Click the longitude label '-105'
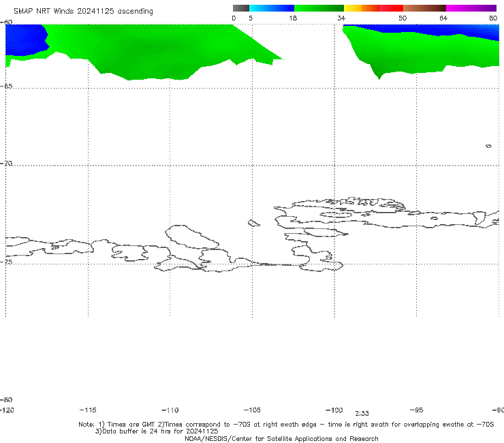This screenshot has width=504, height=443. point(252,410)
